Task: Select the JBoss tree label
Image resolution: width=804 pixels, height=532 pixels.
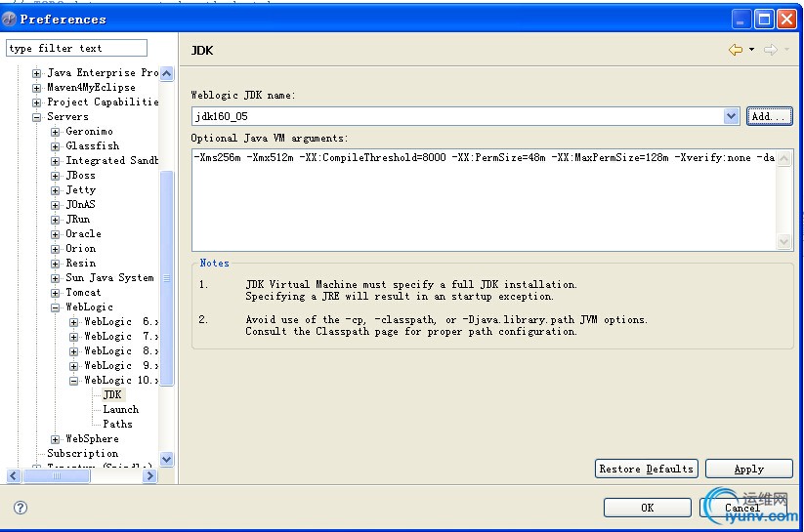Action: (x=80, y=176)
